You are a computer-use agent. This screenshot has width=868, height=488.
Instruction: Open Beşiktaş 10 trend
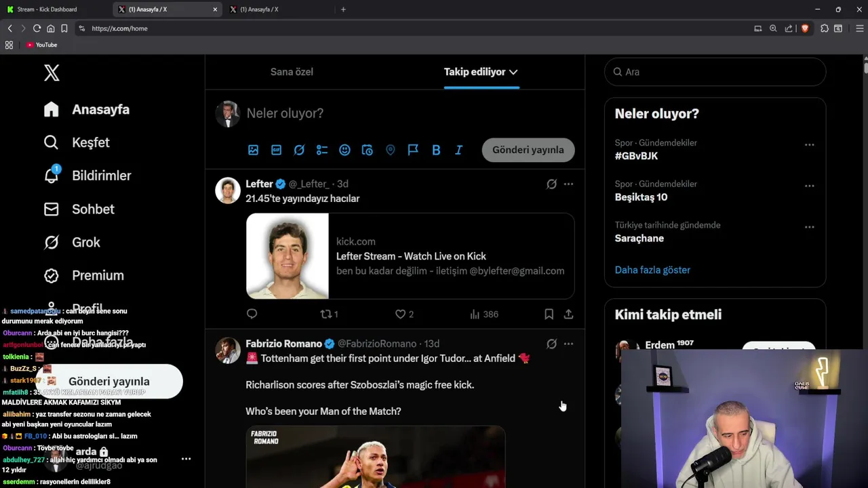[641, 197]
